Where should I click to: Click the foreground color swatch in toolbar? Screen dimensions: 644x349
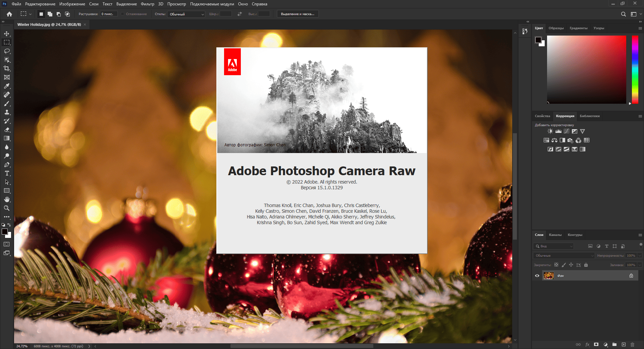tap(5, 232)
